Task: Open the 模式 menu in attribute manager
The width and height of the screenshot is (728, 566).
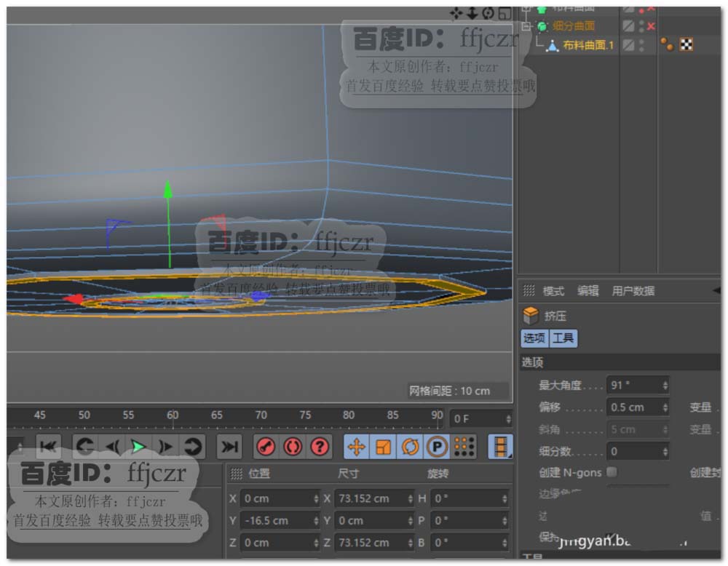Action: click(553, 291)
